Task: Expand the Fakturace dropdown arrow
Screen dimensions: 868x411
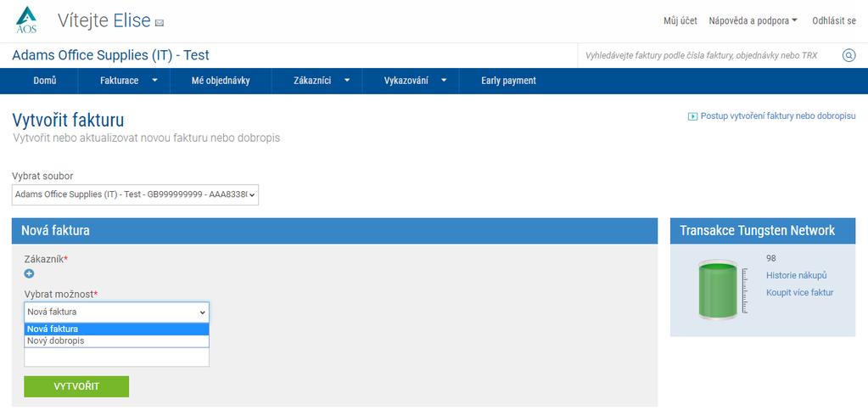Action: (x=154, y=81)
